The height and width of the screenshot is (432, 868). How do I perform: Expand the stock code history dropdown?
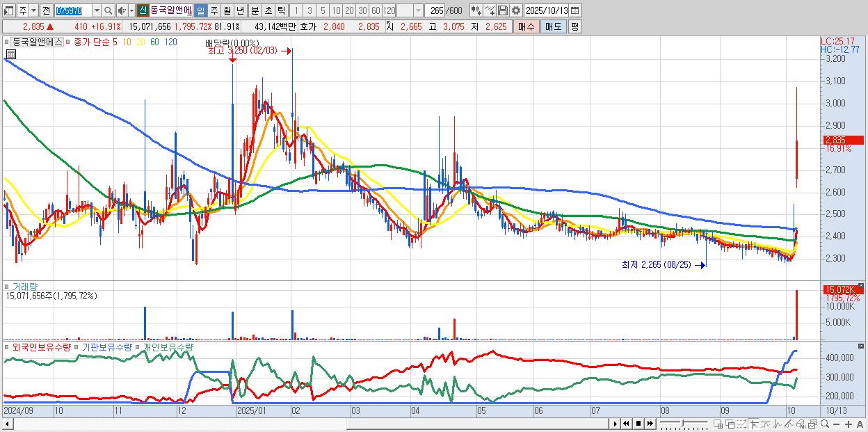click(97, 10)
